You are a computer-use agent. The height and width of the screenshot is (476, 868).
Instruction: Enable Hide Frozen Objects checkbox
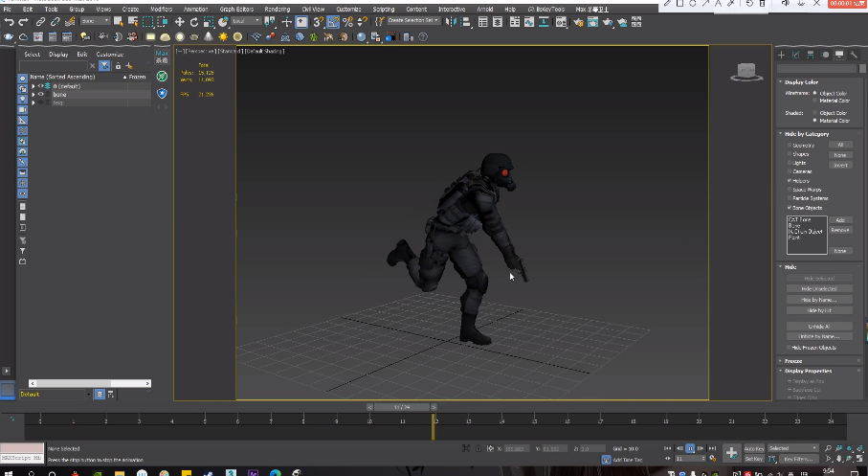point(790,348)
